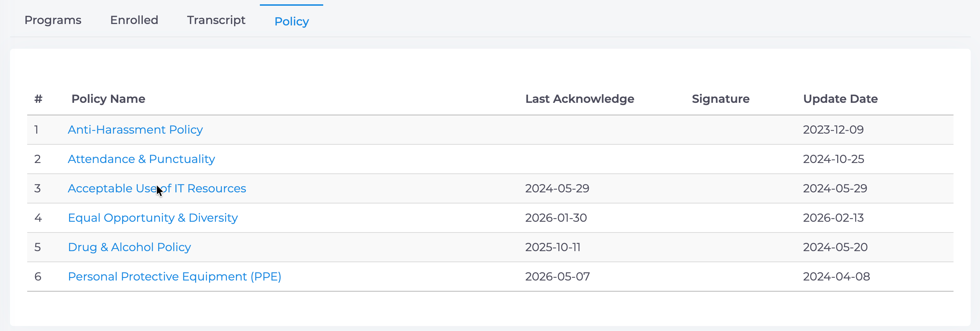This screenshot has width=980, height=331.
Task: Click the # column header
Action: tap(38, 99)
